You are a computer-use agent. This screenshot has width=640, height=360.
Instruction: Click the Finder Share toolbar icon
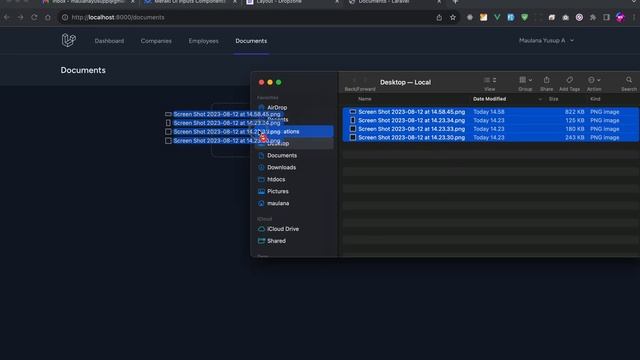click(x=547, y=80)
